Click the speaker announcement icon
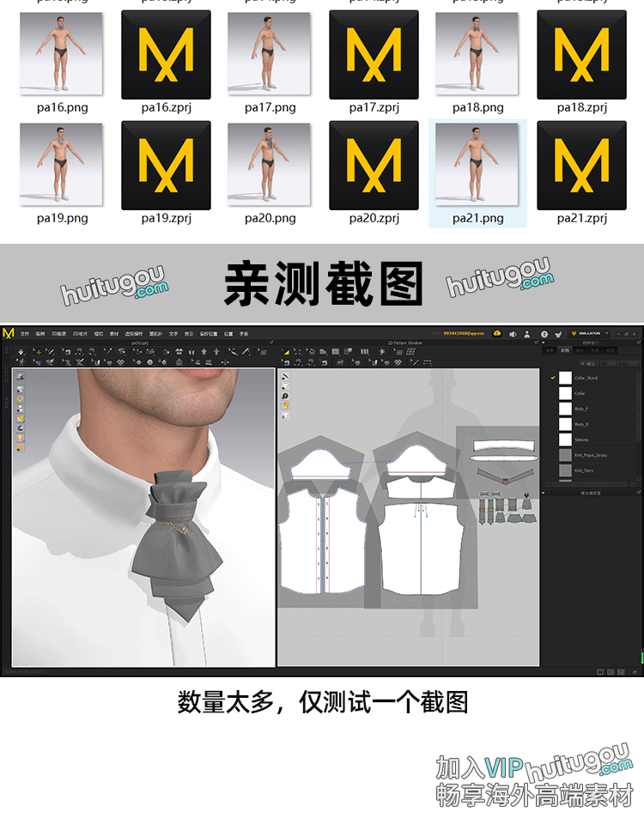 pos(513,334)
